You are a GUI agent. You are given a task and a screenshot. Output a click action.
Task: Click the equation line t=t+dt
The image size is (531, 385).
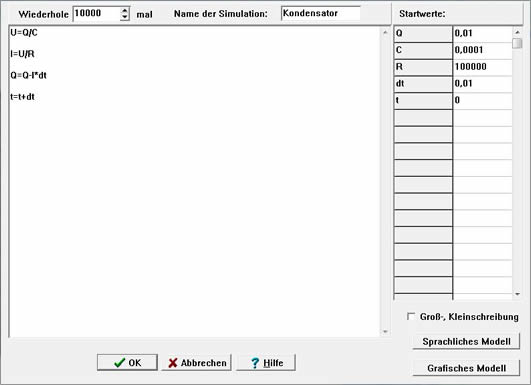coord(22,97)
